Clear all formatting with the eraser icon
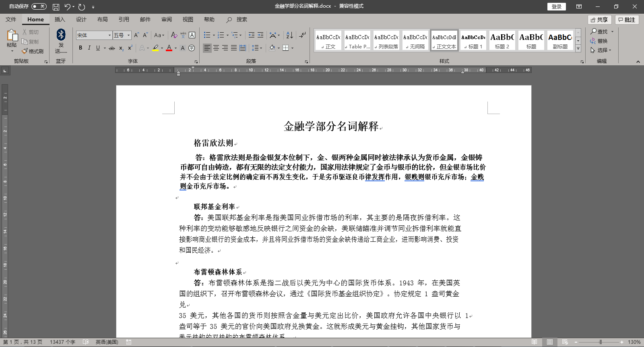 click(x=174, y=35)
